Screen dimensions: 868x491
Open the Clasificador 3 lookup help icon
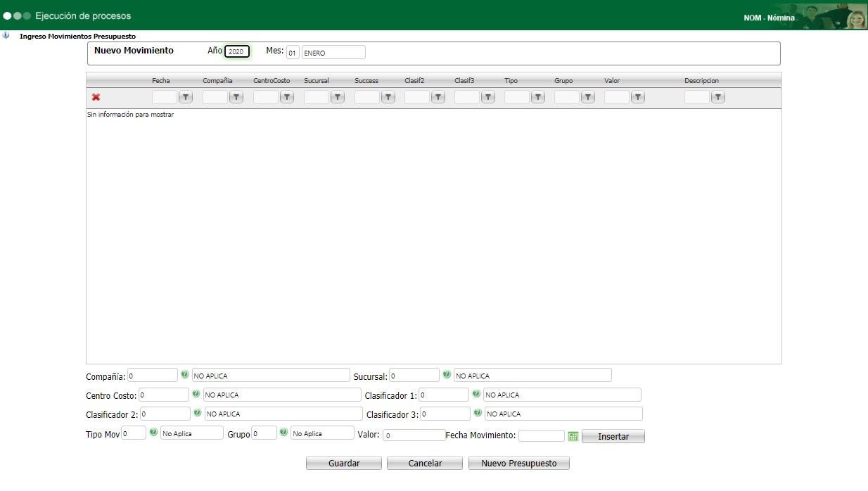pyautogui.click(x=478, y=413)
